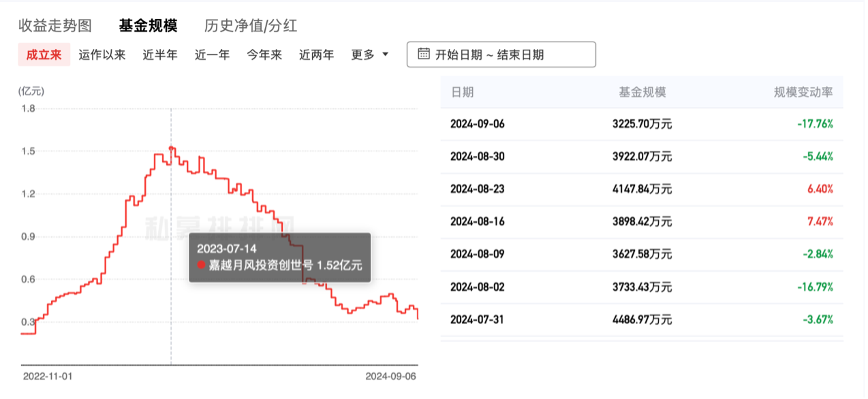Select the 基金规模 tab at top

tap(148, 26)
